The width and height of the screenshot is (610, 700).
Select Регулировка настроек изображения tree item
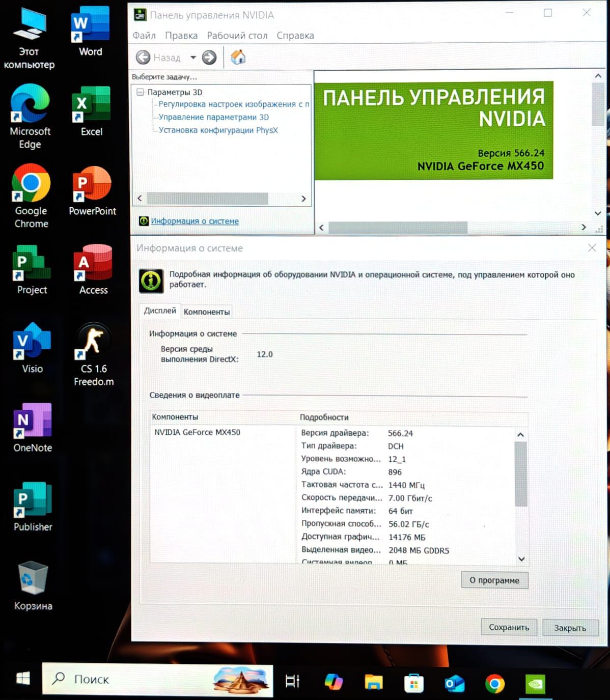click(x=234, y=104)
